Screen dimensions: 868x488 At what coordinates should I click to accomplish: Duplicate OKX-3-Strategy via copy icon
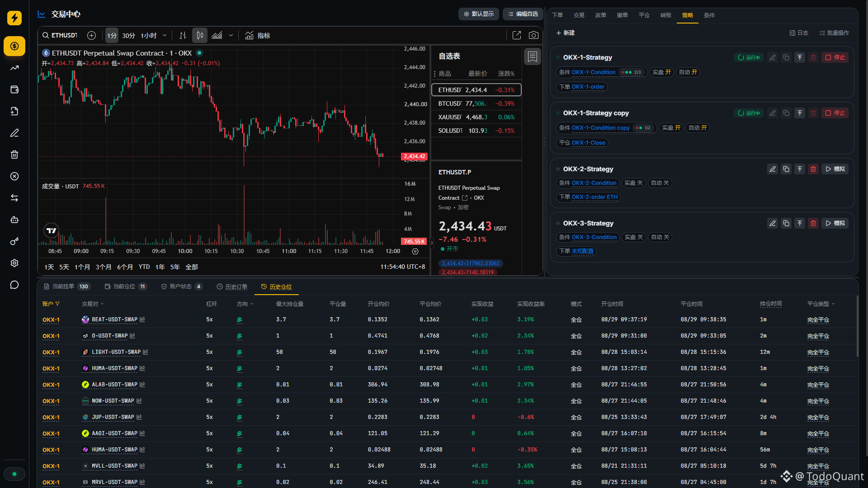point(786,223)
